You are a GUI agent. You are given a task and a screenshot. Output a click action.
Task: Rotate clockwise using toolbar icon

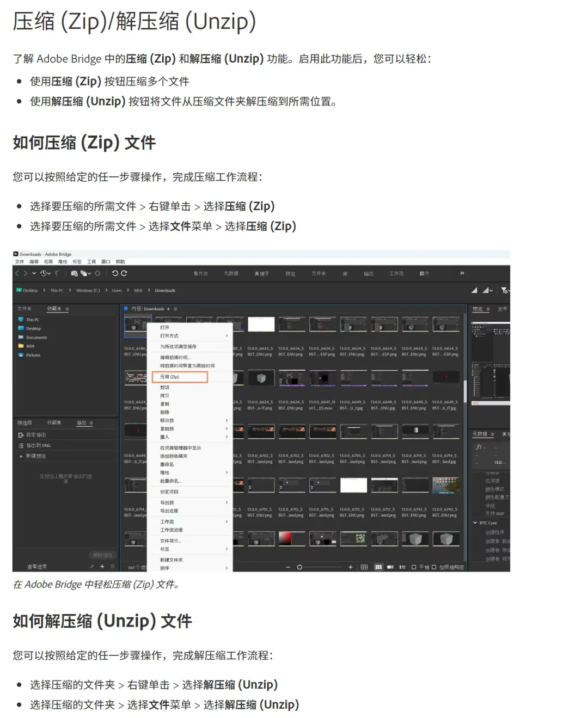pyautogui.click(x=124, y=273)
